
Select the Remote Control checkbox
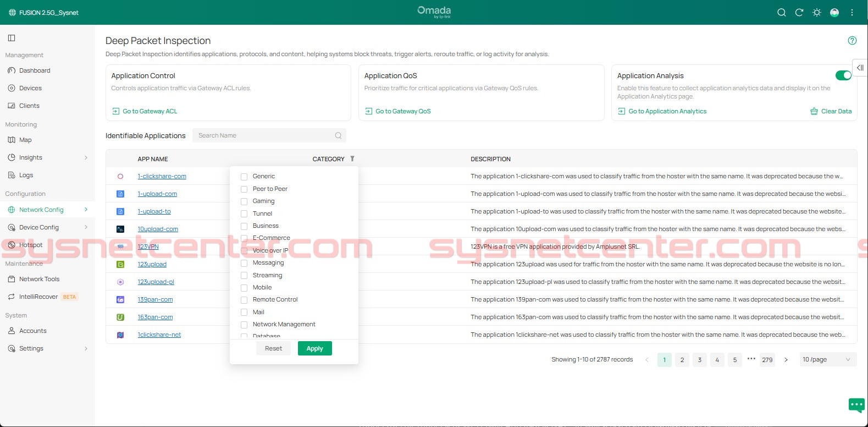pyautogui.click(x=244, y=300)
